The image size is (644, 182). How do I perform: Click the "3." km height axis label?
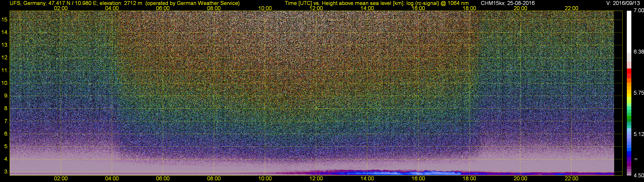tap(6, 172)
